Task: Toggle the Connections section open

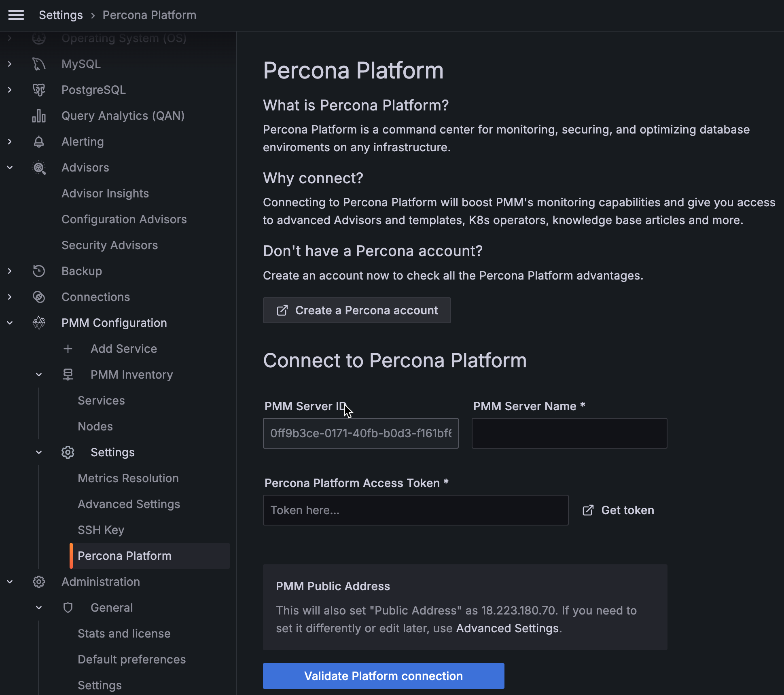Action: (x=9, y=297)
